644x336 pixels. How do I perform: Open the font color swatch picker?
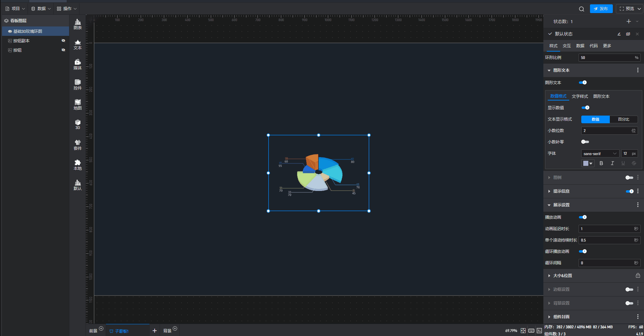pos(588,163)
